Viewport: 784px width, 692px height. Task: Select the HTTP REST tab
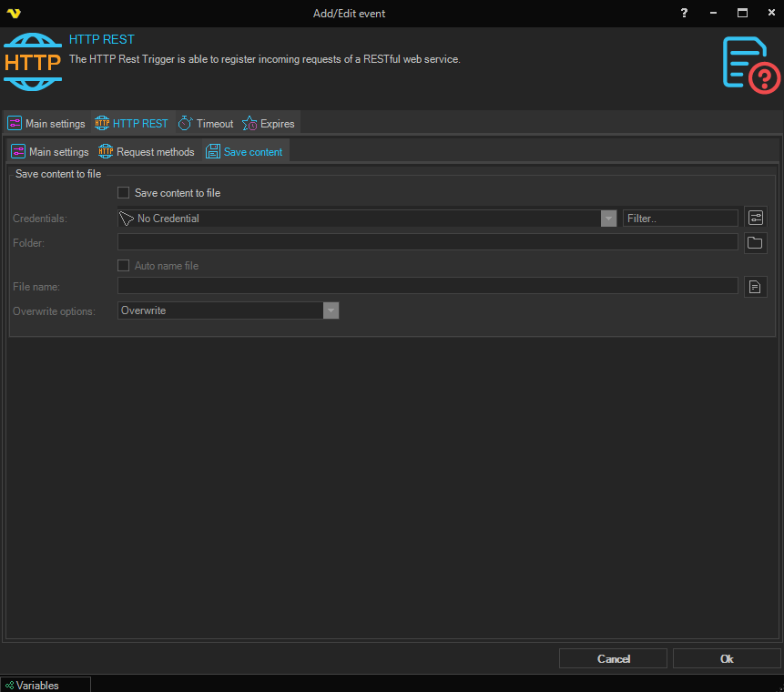click(131, 124)
